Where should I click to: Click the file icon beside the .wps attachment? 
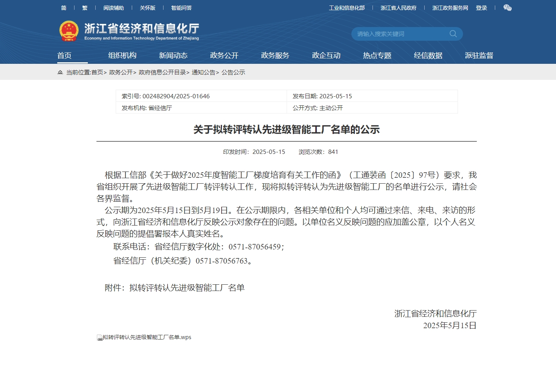99,337
